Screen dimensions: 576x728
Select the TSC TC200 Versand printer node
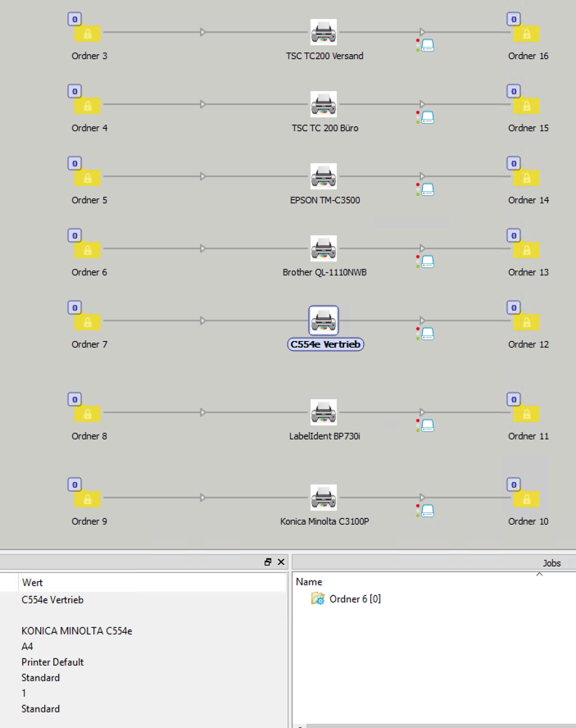[324, 33]
